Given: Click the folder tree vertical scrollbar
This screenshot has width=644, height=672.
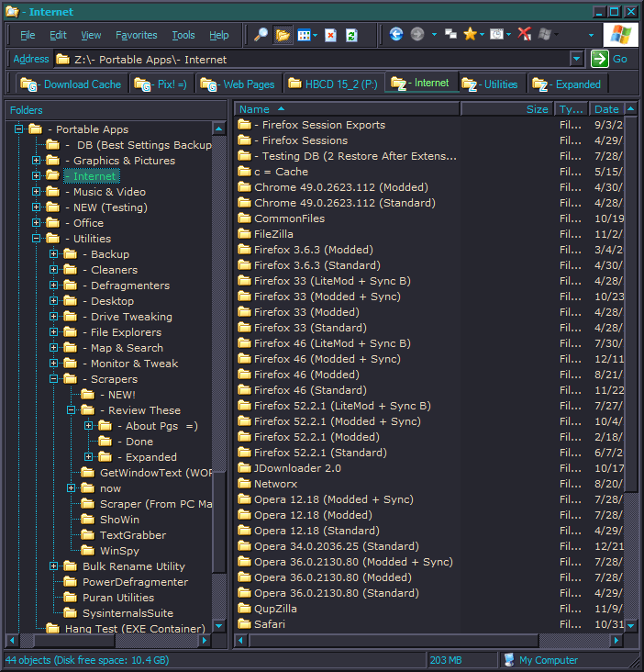Looking at the screenshot, I should click(219, 367).
